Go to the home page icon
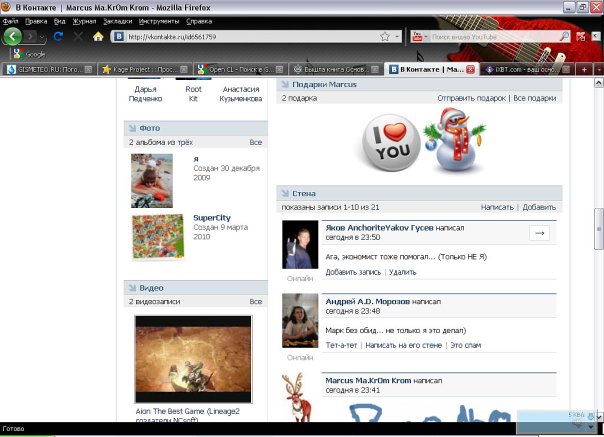 tap(98, 37)
